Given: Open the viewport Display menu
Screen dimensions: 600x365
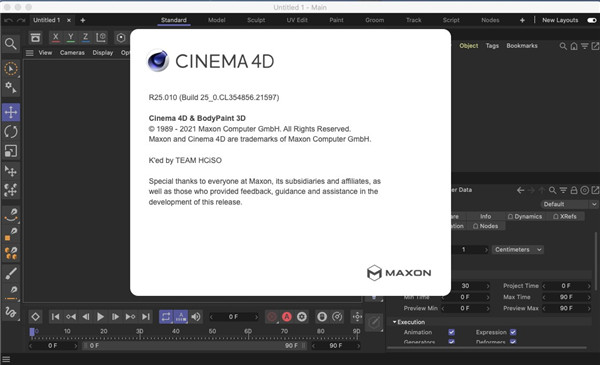Looking at the screenshot, I should click(103, 53).
